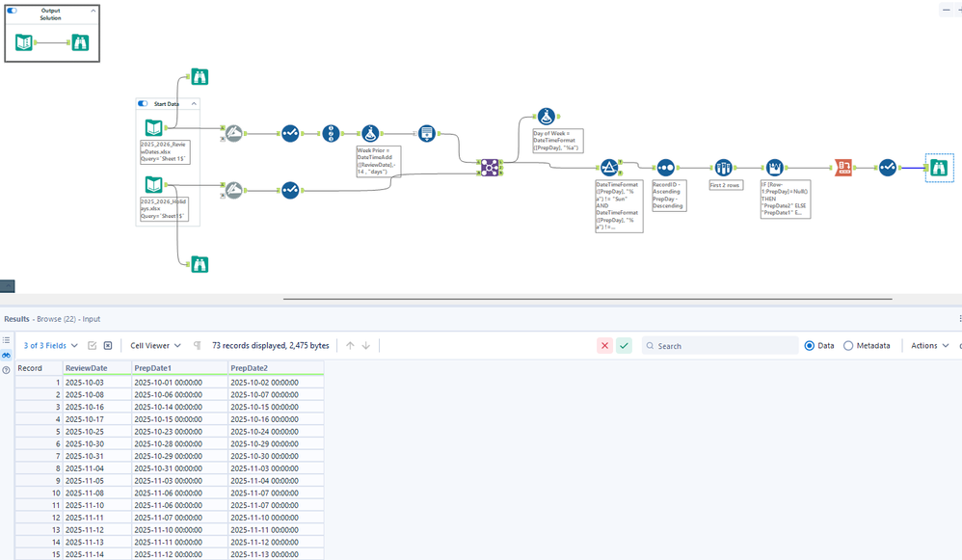This screenshot has height=560, width=962.
Task: Open the Browse tool above Start Data container
Action: tap(200, 77)
